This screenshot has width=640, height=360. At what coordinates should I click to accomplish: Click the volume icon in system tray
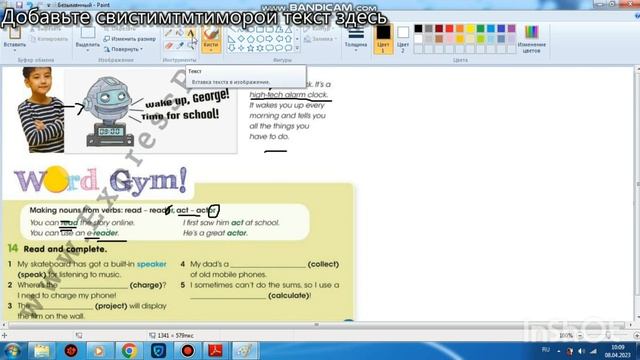point(582,351)
